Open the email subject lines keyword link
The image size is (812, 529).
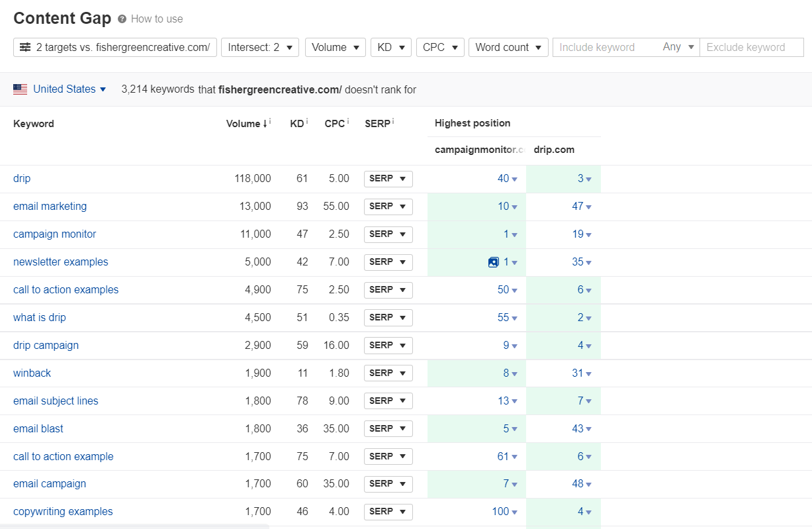tap(56, 401)
